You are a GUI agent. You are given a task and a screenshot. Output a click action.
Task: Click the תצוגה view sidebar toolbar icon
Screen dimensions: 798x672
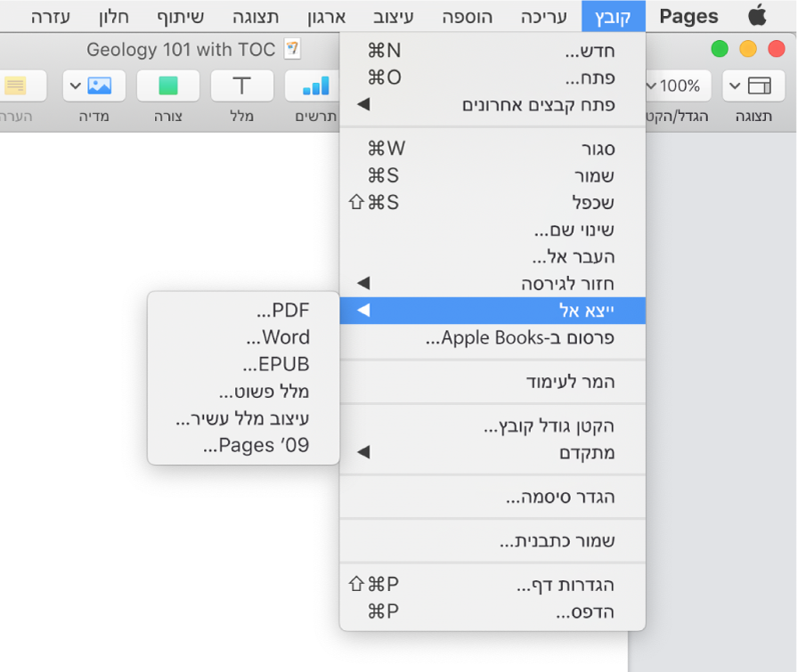click(x=760, y=85)
